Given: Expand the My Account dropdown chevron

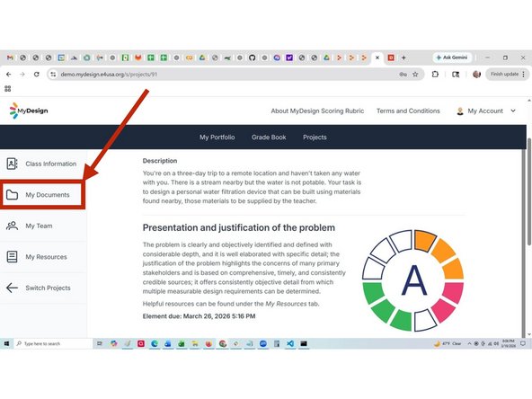Looking at the screenshot, I should (x=513, y=111).
